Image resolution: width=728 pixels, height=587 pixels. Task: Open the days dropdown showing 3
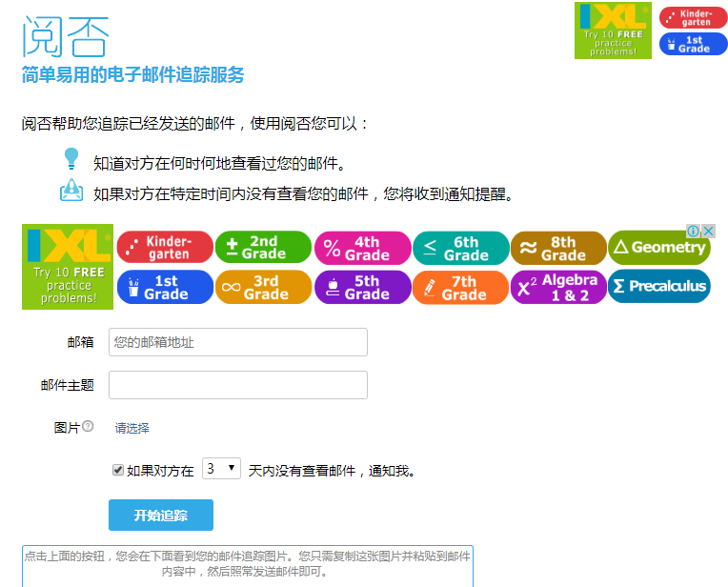coord(221,469)
